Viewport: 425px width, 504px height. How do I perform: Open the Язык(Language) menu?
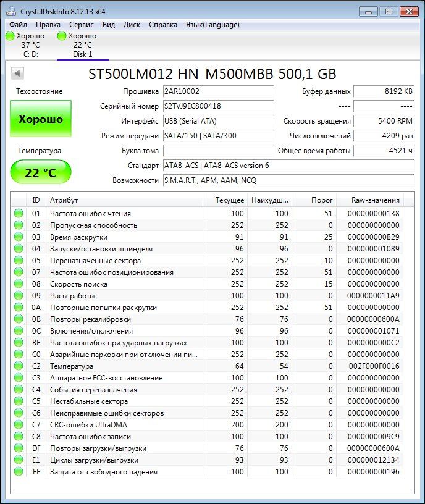tap(212, 25)
